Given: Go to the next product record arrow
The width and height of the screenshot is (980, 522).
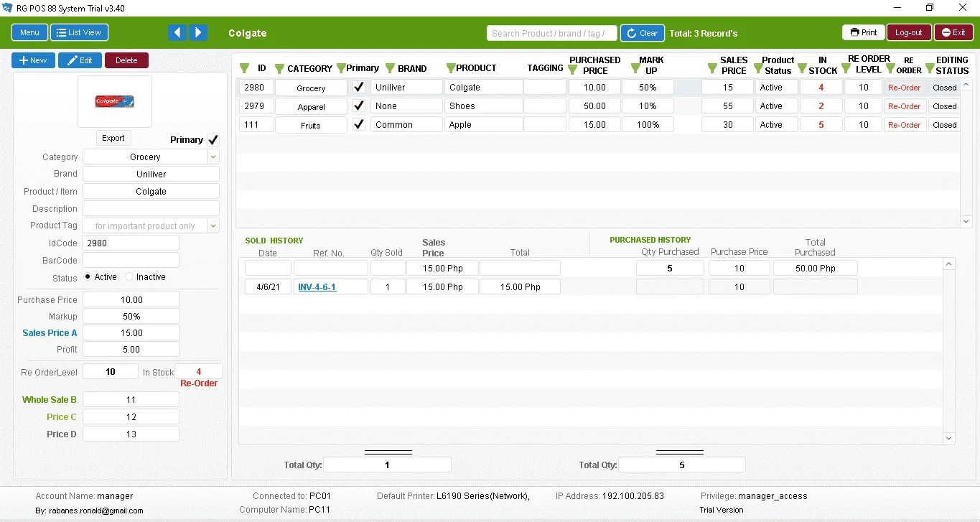Looking at the screenshot, I should pos(198,32).
